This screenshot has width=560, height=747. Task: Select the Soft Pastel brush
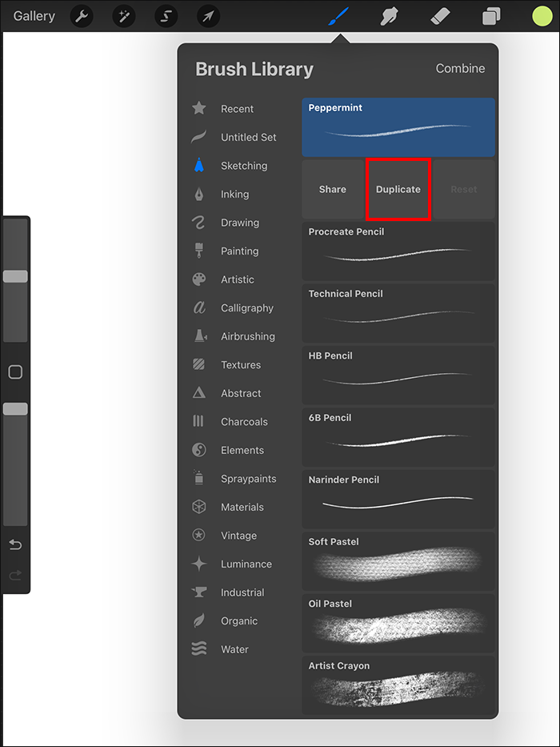pyautogui.click(x=398, y=560)
